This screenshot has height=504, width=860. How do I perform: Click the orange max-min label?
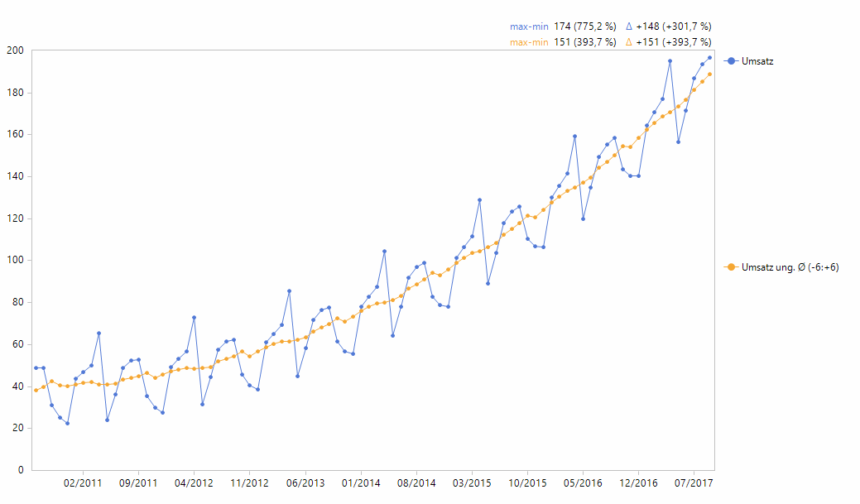click(529, 42)
